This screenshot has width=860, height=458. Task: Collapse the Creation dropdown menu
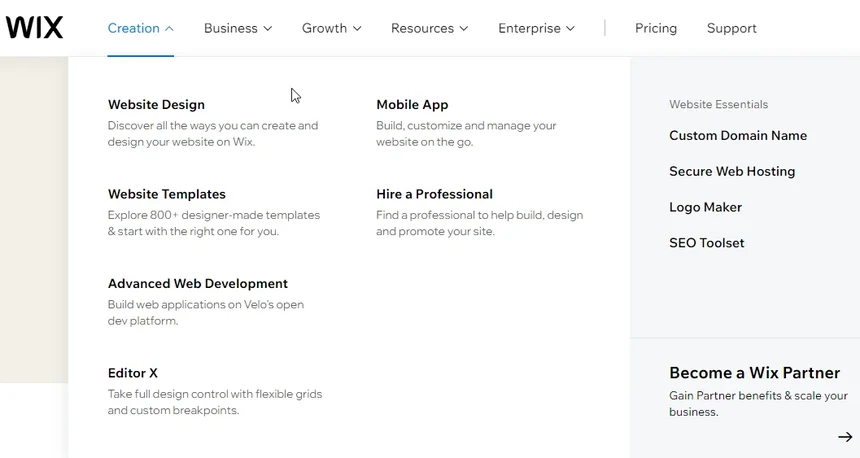[140, 28]
